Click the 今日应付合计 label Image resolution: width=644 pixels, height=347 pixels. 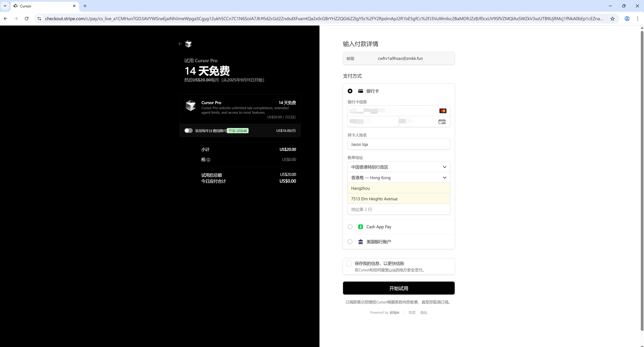click(x=213, y=181)
